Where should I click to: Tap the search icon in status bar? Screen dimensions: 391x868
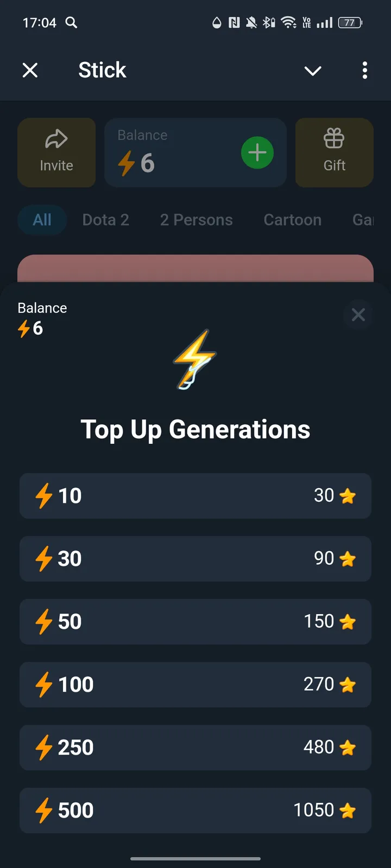(x=71, y=22)
